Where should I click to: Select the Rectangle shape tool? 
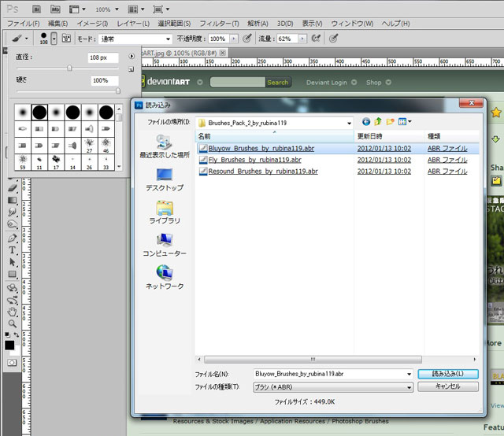click(x=13, y=274)
